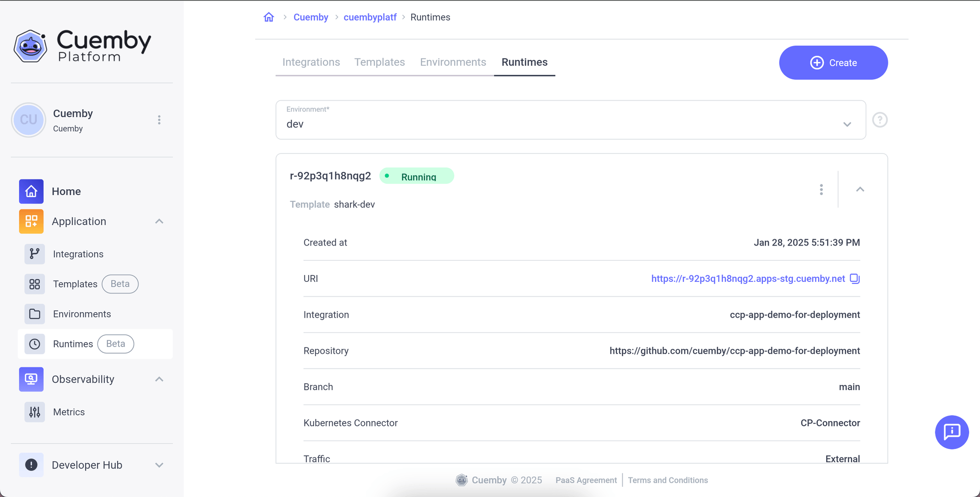Screen dimensions: 980x497
Task: Switch to the Environments tab
Action: 453,62
